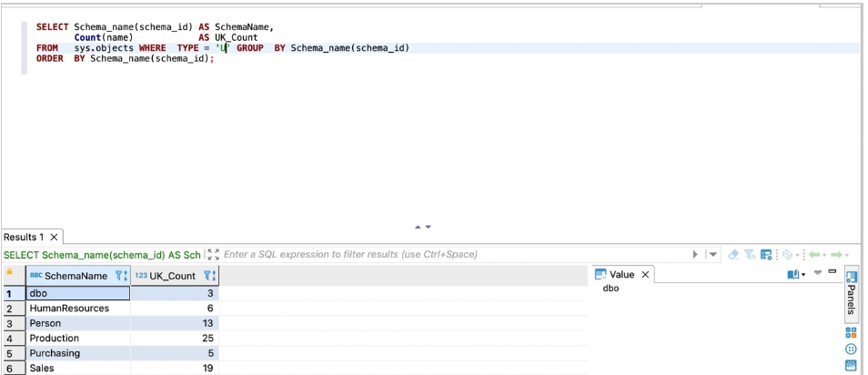Open dropdown next to refresh icon

(x=797, y=256)
